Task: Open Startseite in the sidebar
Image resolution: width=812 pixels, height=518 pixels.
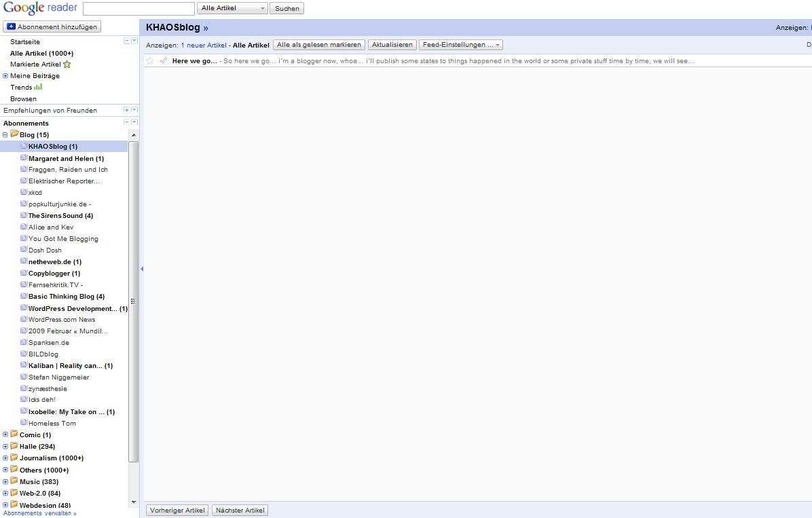Action: click(x=25, y=42)
